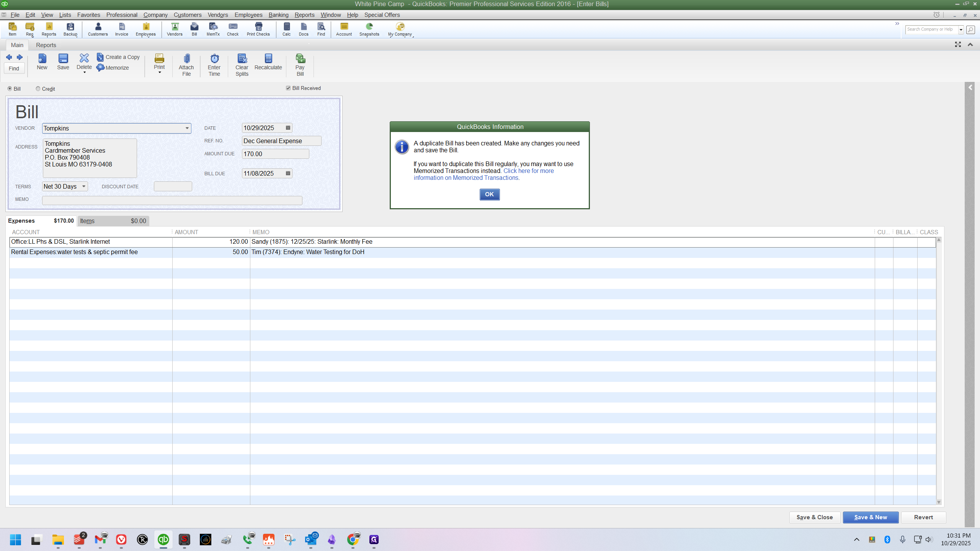This screenshot has height=551, width=980.
Task: Open the Date calendar picker
Action: tap(288, 128)
